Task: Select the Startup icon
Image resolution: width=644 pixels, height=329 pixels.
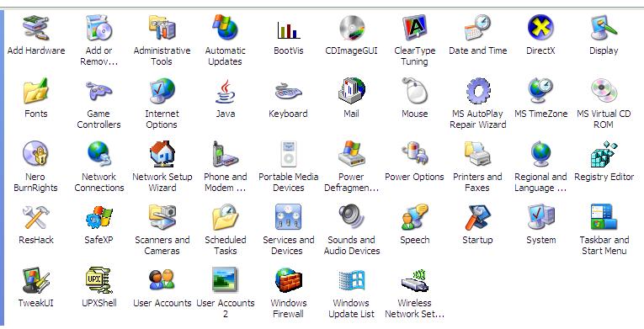Action: 477,218
